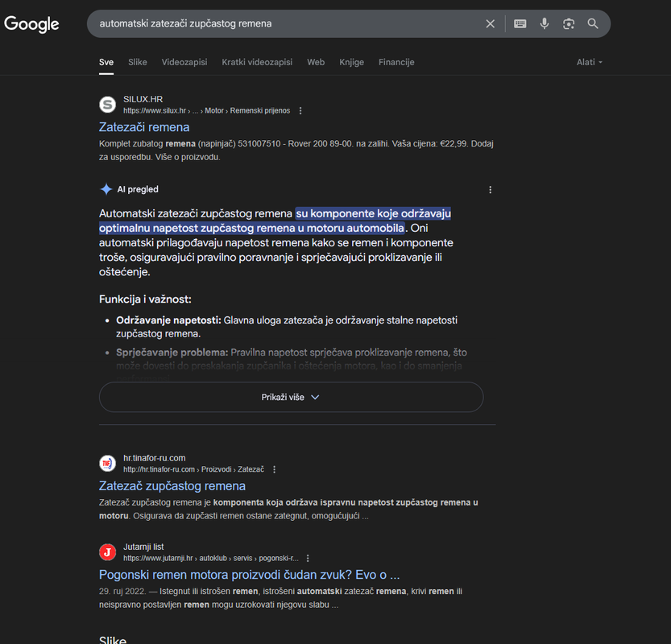Image resolution: width=671 pixels, height=644 pixels.
Task: Click the Funkcija i važnost heading
Action: point(145,299)
